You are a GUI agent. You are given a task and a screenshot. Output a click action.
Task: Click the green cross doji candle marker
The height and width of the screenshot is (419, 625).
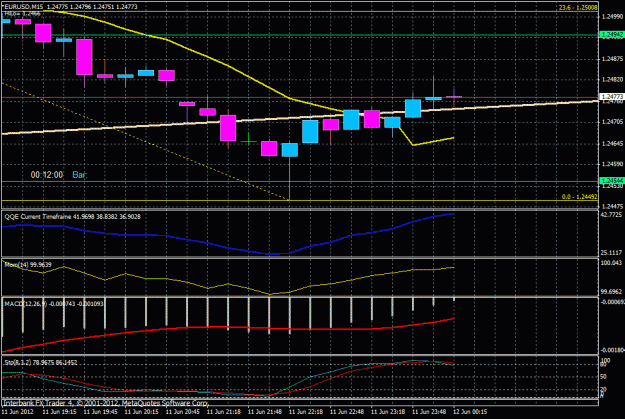pyautogui.click(x=248, y=140)
